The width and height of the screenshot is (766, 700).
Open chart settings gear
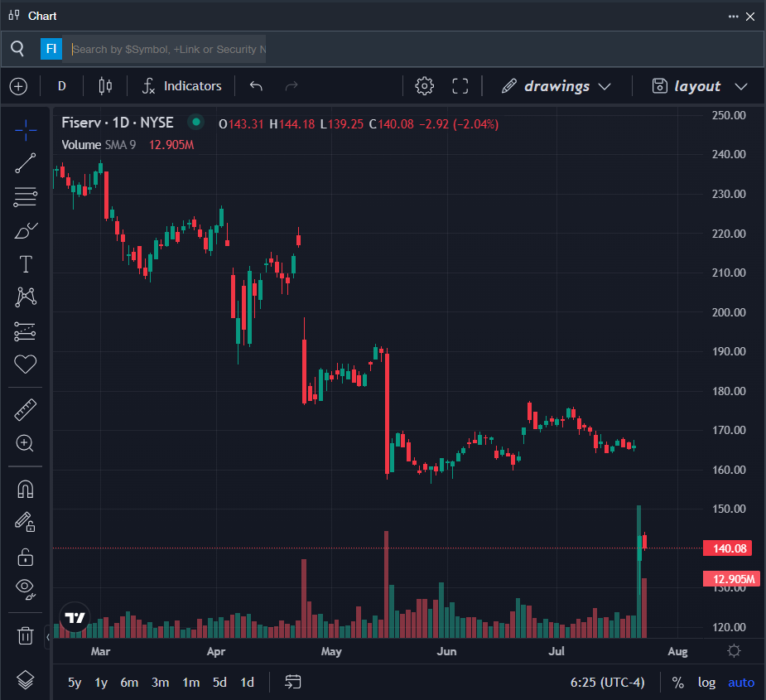425,86
